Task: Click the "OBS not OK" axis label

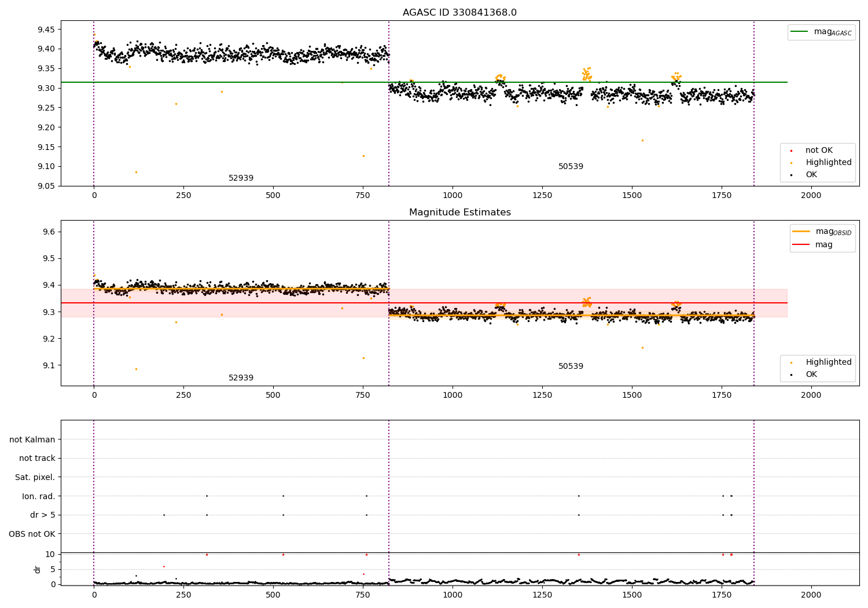Action: click(x=32, y=534)
